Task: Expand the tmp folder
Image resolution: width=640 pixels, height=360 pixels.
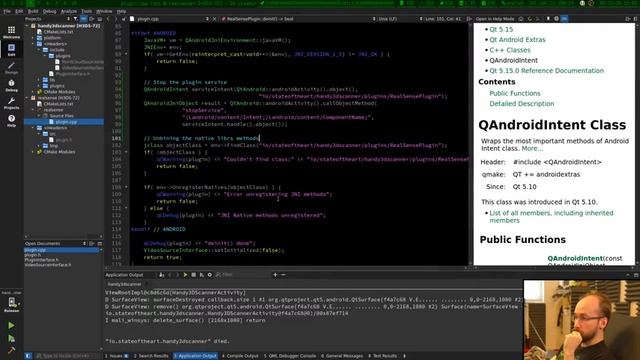Action: tap(39, 146)
